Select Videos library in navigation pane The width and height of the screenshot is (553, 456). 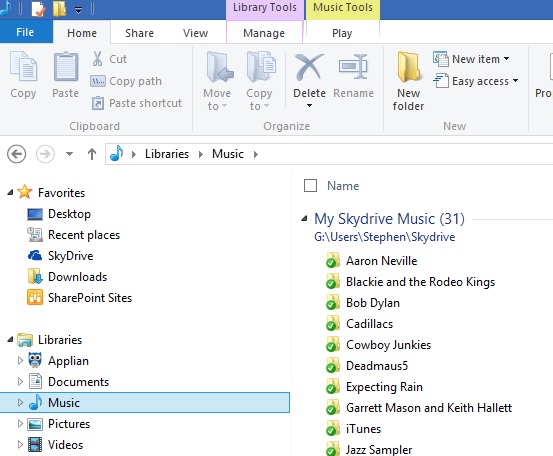point(55,444)
